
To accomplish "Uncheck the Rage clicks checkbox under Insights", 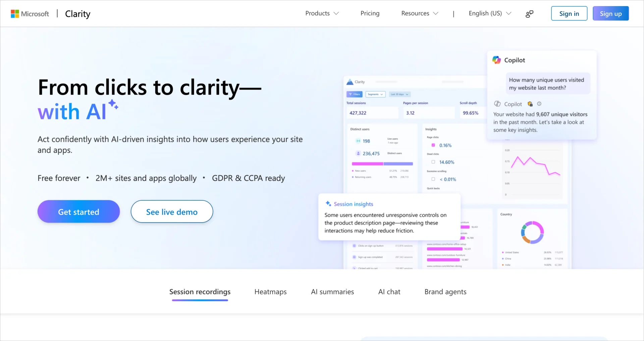I will coord(433,145).
